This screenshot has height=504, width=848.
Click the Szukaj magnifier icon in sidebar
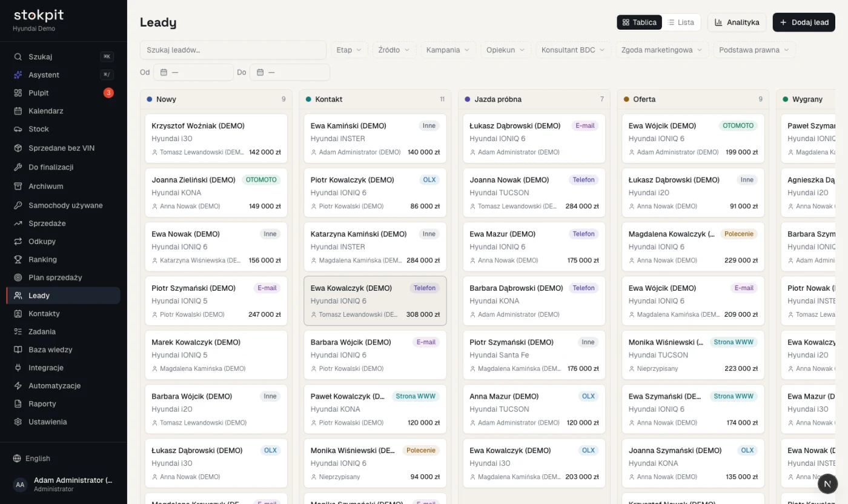(x=18, y=57)
